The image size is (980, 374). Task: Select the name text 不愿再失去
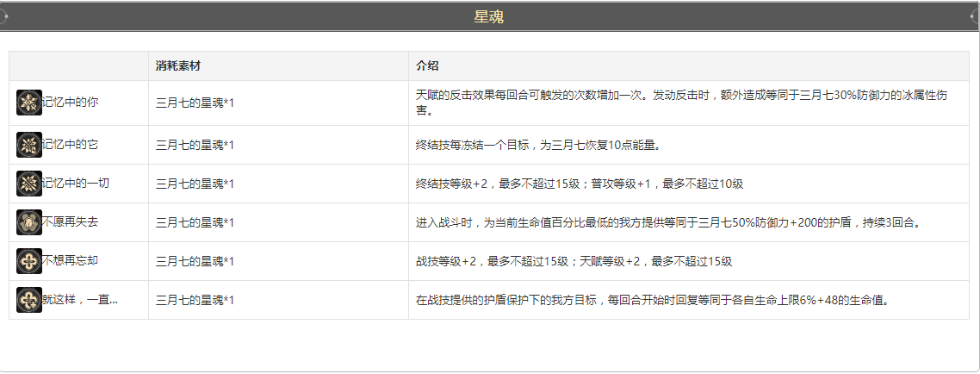pos(70,222)
